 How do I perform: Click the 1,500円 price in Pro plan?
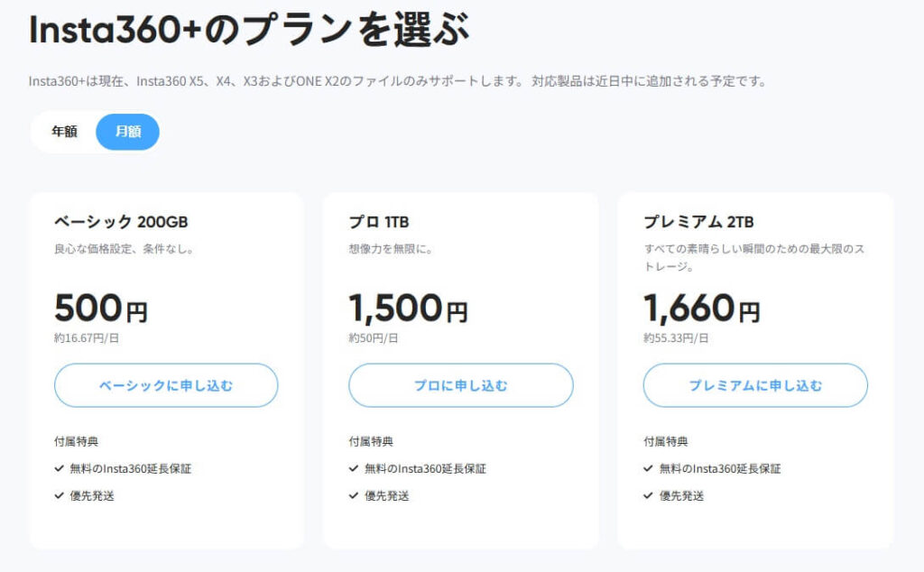[x=408, y=309]
